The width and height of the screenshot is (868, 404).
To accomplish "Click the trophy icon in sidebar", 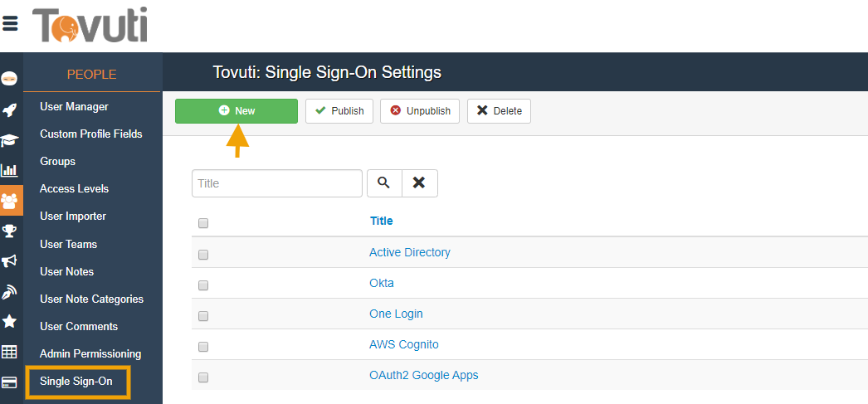I will tap(10, 231).
